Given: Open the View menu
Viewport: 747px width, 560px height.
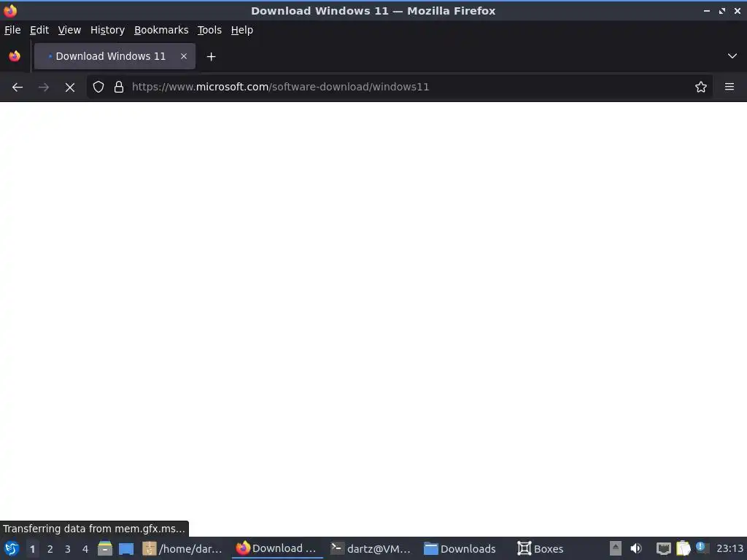Looking at the screenshot, I should click(x=69, y=30).
